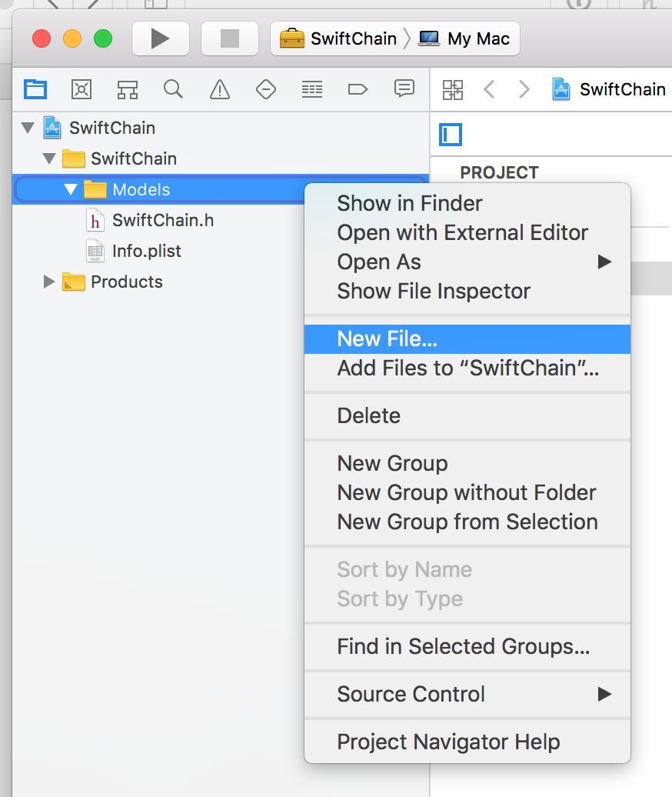This screenshot has width=672, height=797.
Task: Collapse the SwiftChain folder group
Action: (49, 158)
